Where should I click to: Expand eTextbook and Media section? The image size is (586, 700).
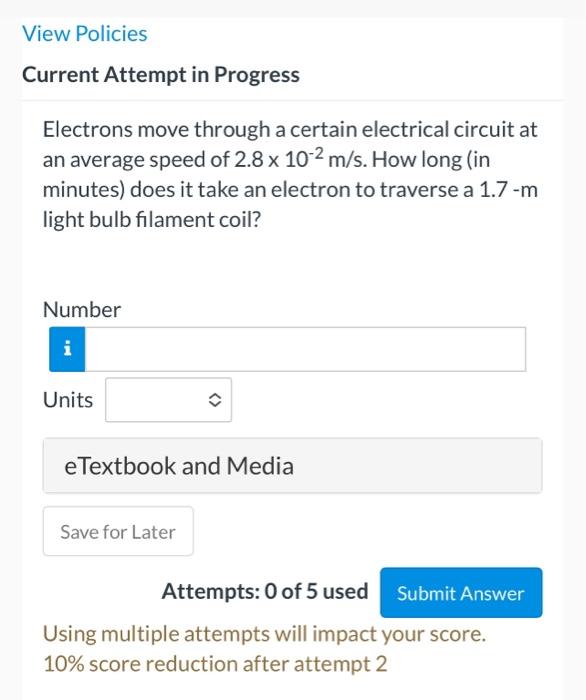pos(292,466)
